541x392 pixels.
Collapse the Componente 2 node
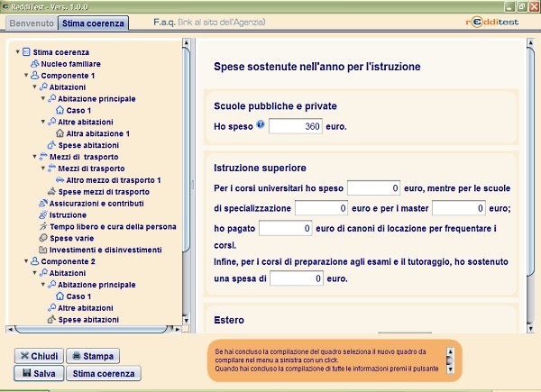pos(26,261)
